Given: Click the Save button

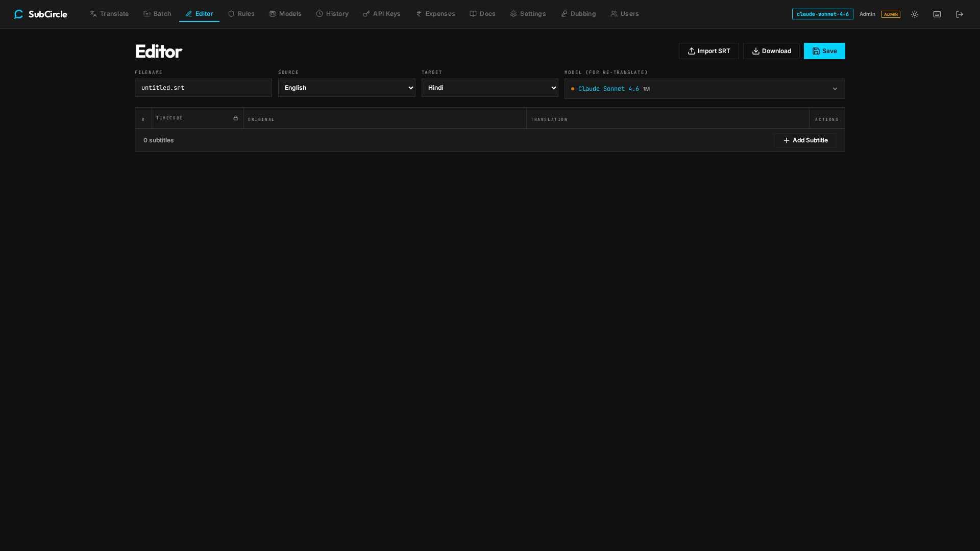Looking at the screenshot, I should point(824,51).
